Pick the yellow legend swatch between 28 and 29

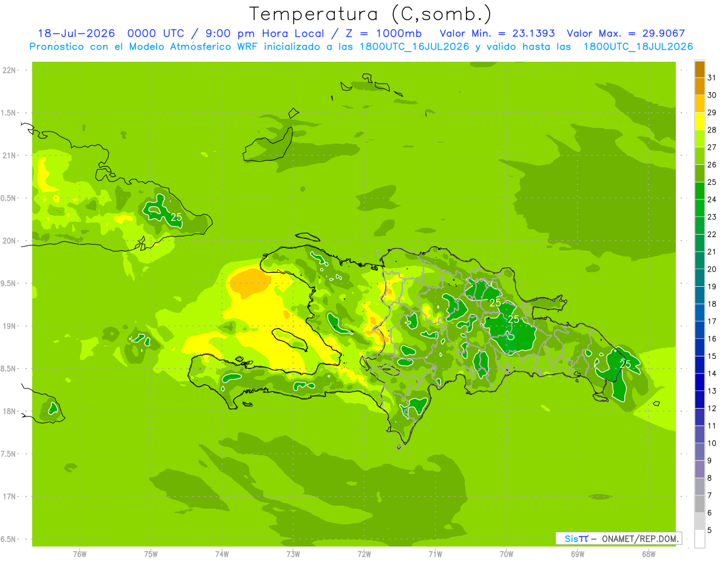pyautogui.click(x=699, y=121)
